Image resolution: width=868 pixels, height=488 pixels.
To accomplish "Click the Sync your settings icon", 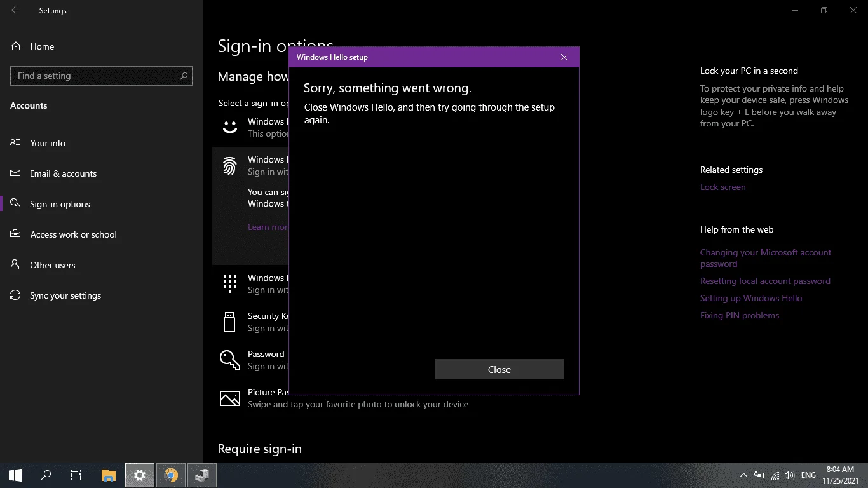I will pos(16,295).
